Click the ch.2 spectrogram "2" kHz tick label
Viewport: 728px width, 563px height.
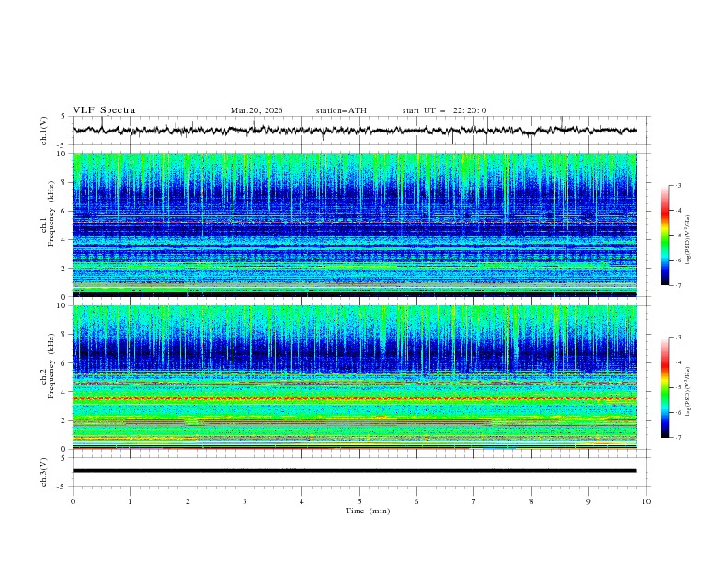(x=64, y=420)
